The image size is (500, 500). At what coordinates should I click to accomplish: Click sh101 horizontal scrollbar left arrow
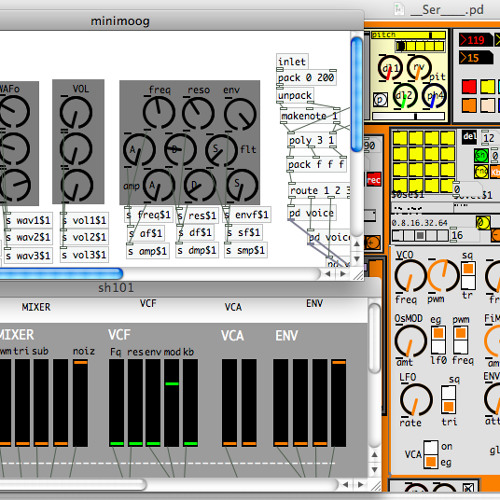[345, 484]
